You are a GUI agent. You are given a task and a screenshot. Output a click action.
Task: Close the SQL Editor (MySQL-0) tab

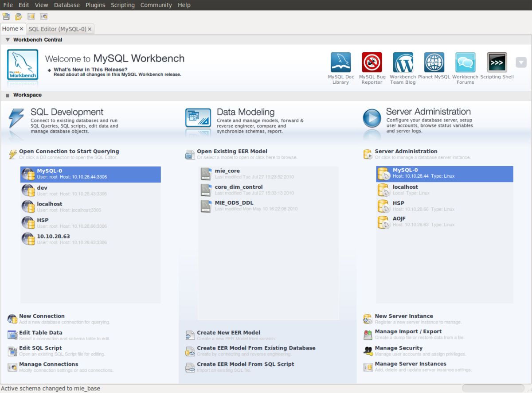pos(90,29)
